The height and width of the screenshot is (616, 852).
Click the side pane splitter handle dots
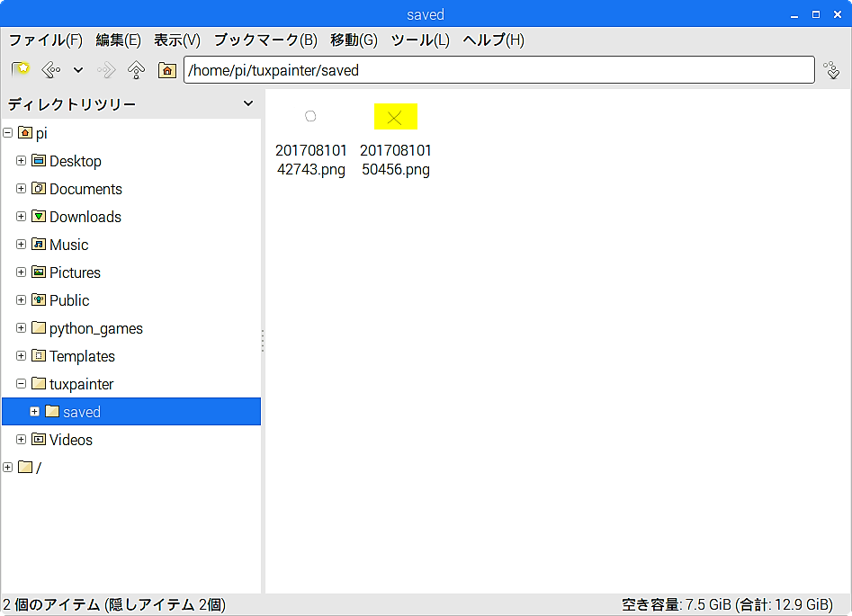click(x=263, y=341)
